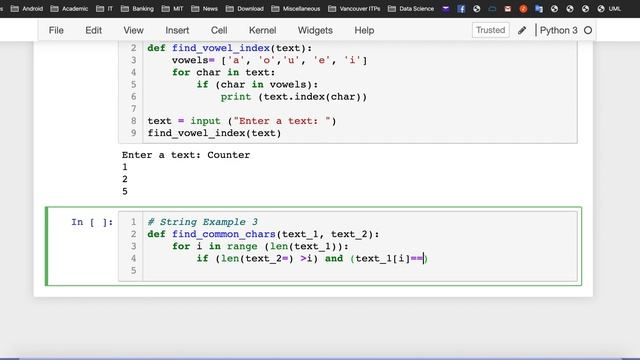The image size is (640, 360).
Task: Open the Banking bookmarks folder
Action: pos(138,9)
